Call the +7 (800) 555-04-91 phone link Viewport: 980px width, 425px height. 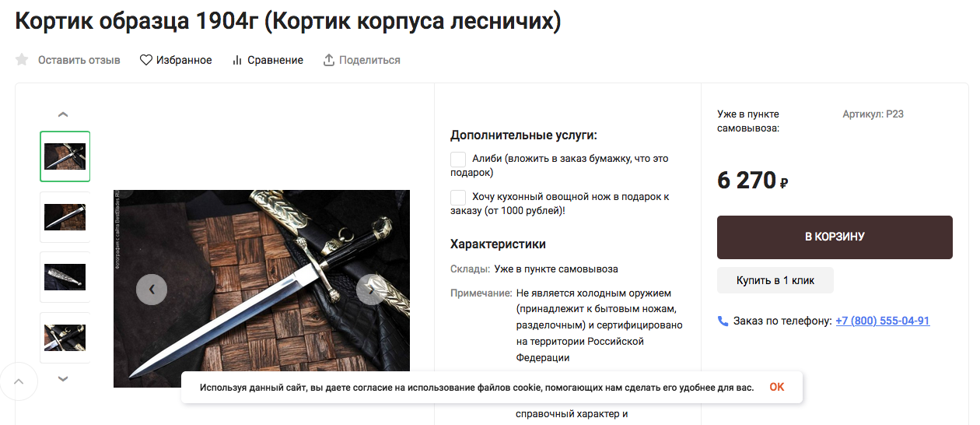[x=882, y=321]
